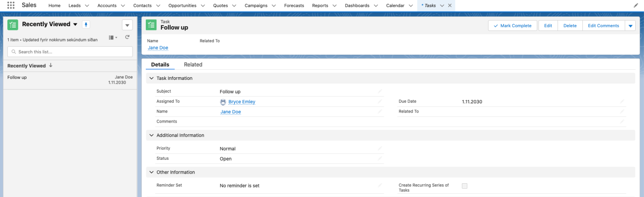This screenshot has height=197, width=644.
Task: Click the Due Date value 1.11.2030
Action: coord(472,102)
